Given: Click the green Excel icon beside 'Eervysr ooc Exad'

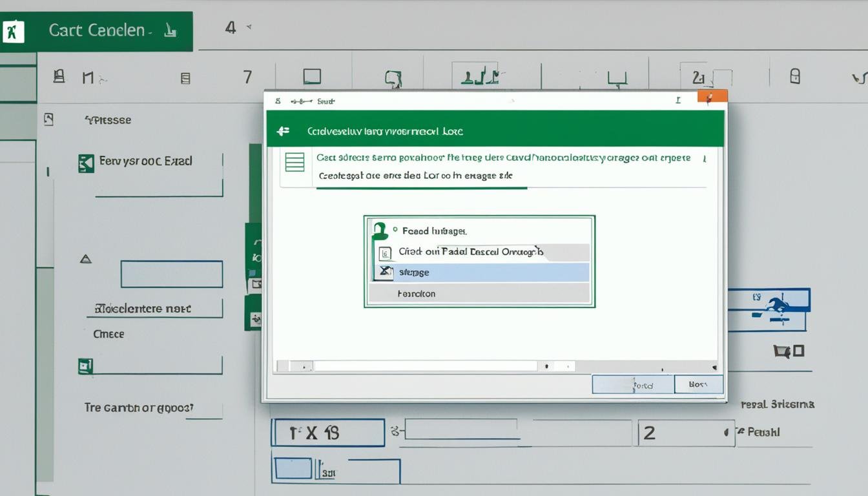Looking at the screenshot, I should [x=86, y=163].
